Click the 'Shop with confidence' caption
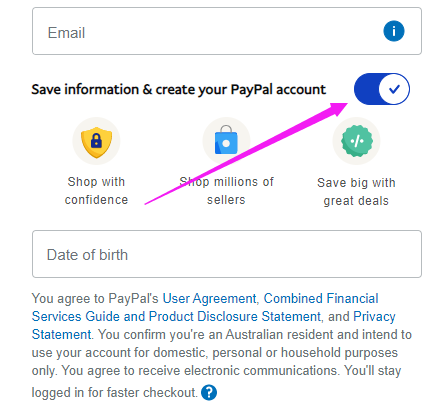441x417 pixels. pos(96,191)
